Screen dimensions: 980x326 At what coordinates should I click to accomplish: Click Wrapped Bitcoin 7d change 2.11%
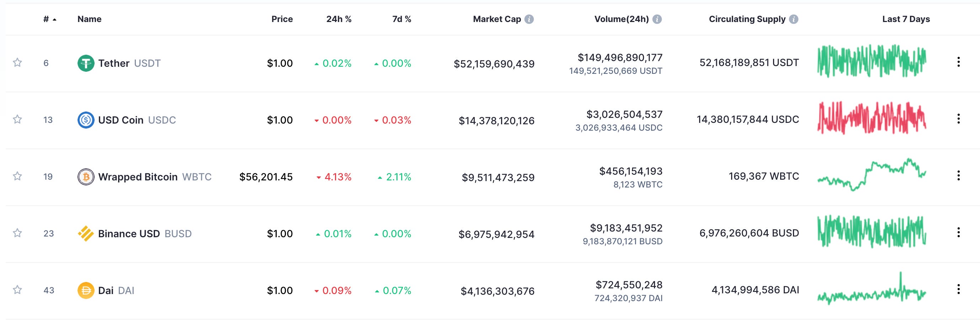394,177
